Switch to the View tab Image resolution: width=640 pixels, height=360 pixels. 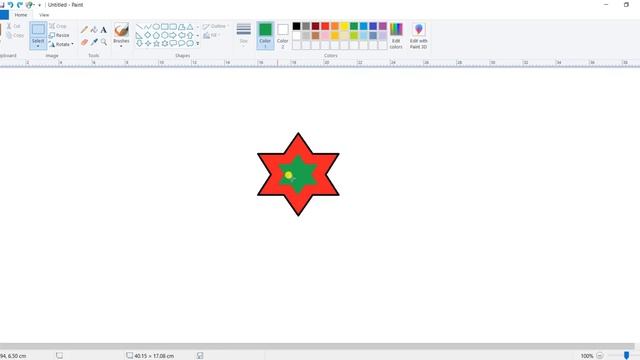[x=44, y=15]
